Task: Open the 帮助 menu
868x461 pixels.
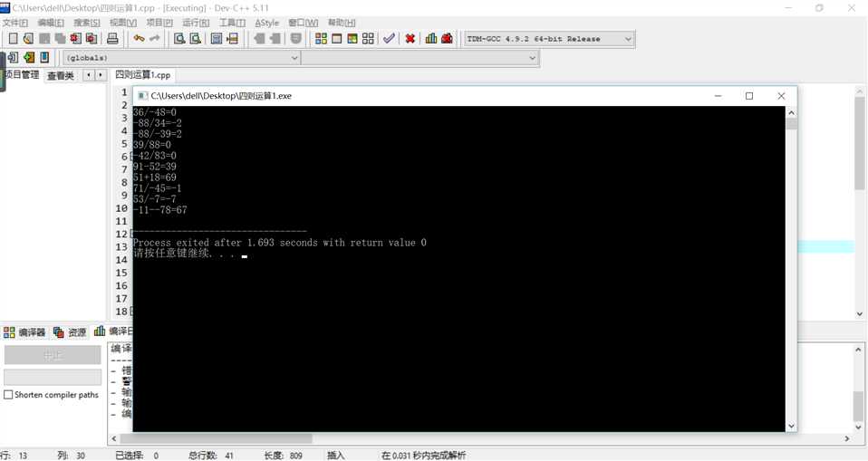Action: coord(342,23)
